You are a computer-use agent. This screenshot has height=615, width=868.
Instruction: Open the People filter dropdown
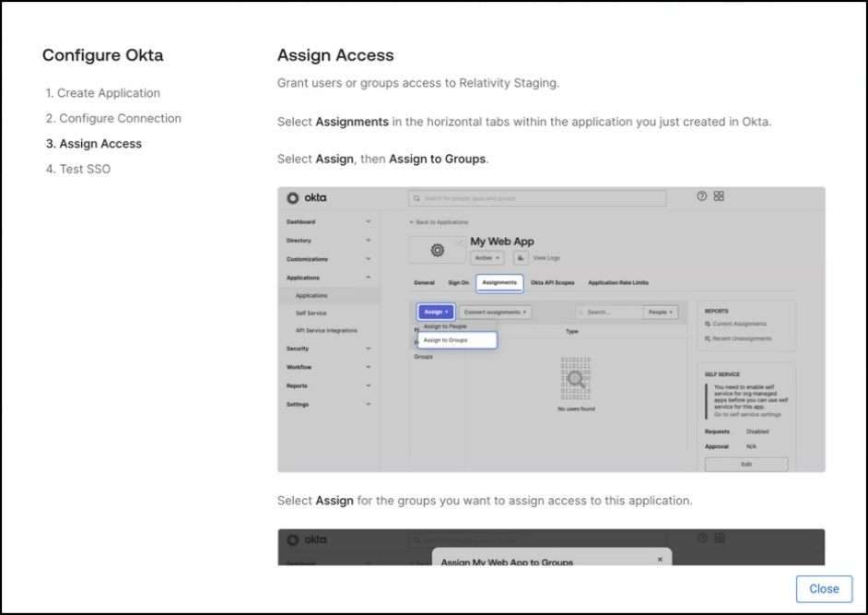point(661,313)
